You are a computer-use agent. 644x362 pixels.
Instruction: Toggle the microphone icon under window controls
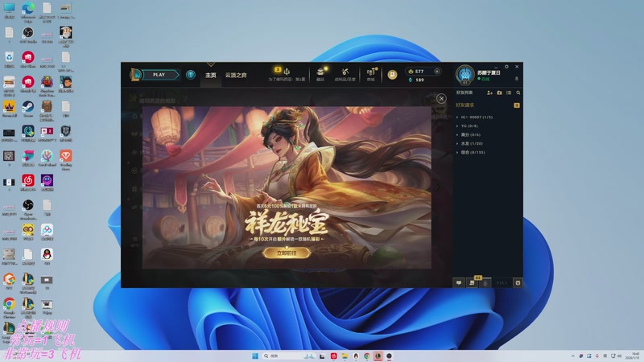click(517, 78)
